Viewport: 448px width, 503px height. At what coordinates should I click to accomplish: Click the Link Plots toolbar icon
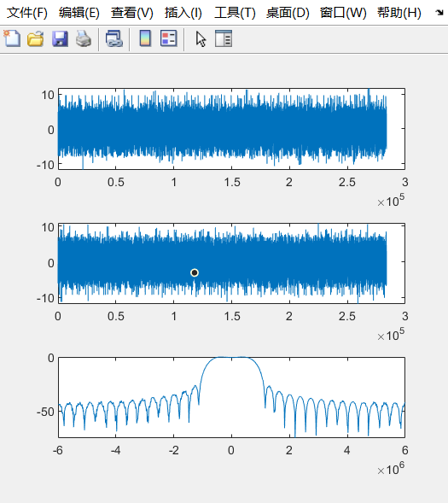(114, 38)
